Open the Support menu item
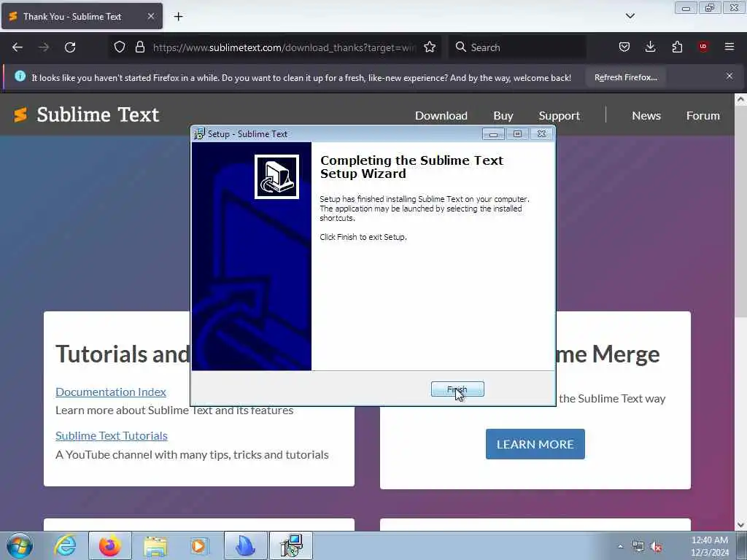The height and width of the screenshot is (560, 747). 560,116
